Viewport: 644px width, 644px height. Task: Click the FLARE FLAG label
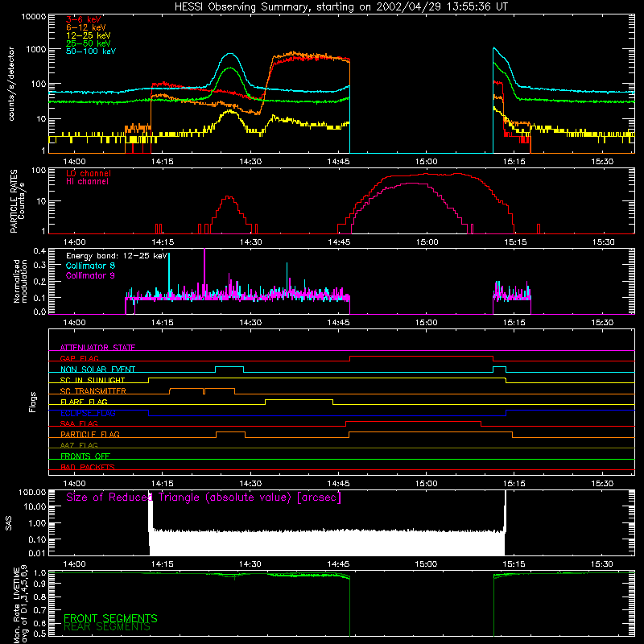click(84, 402)
